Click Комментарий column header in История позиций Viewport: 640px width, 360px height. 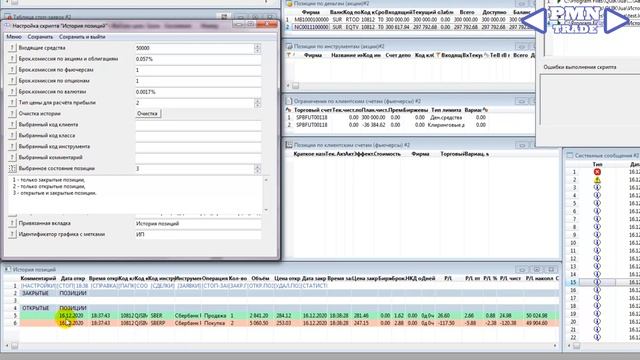38,278
